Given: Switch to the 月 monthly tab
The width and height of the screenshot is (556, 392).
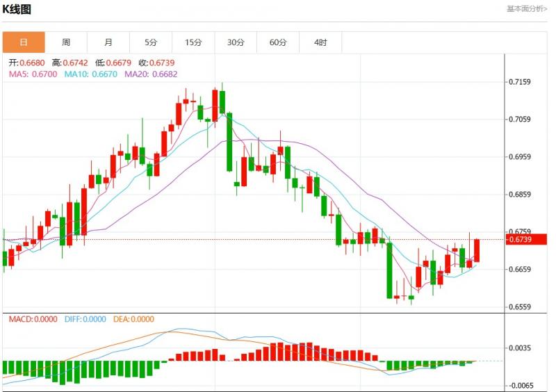Looking at the screenshot, I should point(108,42).
